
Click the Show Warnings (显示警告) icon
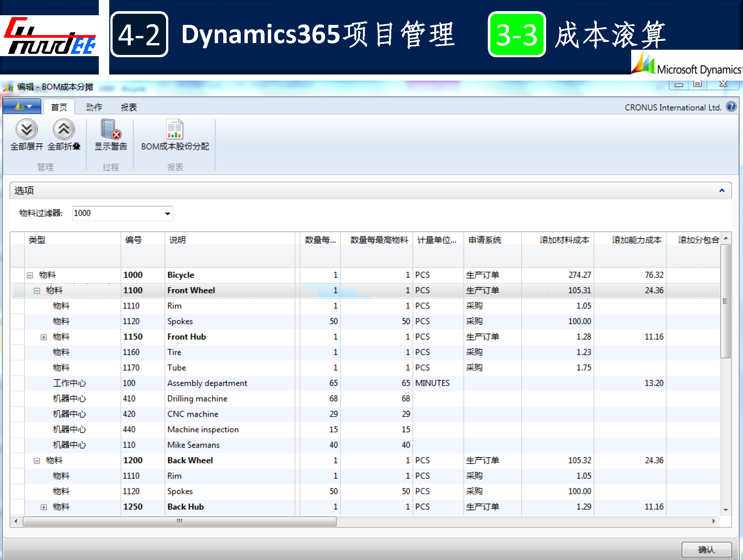111,130
